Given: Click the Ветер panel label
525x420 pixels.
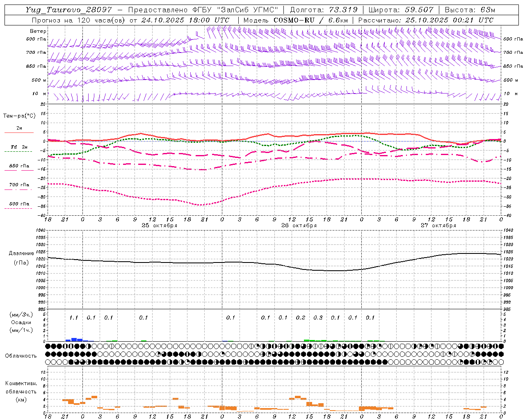Looking at the screenshot, I should click(38, 31).
